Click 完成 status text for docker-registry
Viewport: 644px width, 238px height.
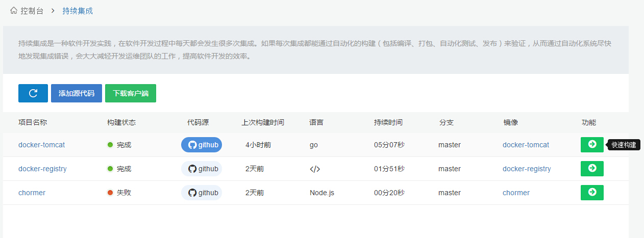click(124, 169)
